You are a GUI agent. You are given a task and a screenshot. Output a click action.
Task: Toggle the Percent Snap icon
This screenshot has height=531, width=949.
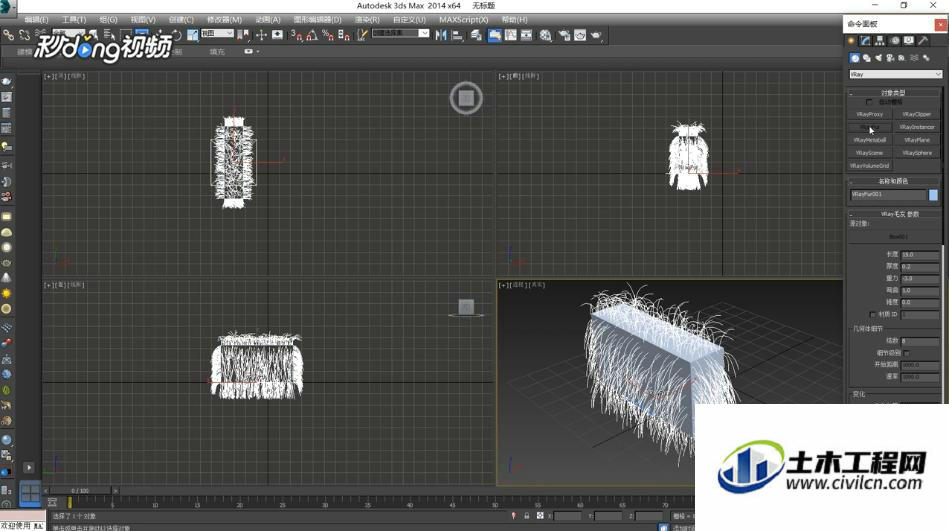click(x=328, y=35)
